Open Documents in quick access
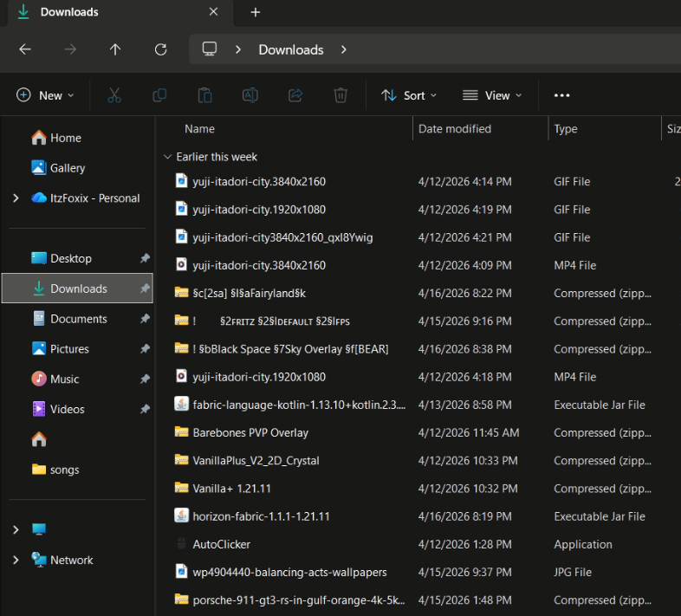This screenshot has height=616, width=681. 70,319
